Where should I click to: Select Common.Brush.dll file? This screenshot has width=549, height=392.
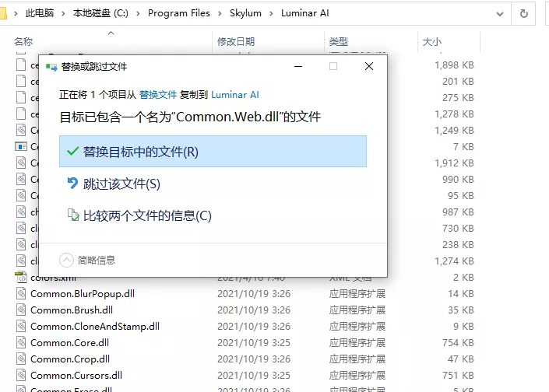click(72, 310)
